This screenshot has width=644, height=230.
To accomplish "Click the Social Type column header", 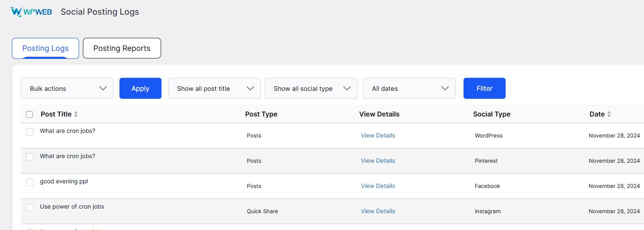I will [x=491, y=114].
